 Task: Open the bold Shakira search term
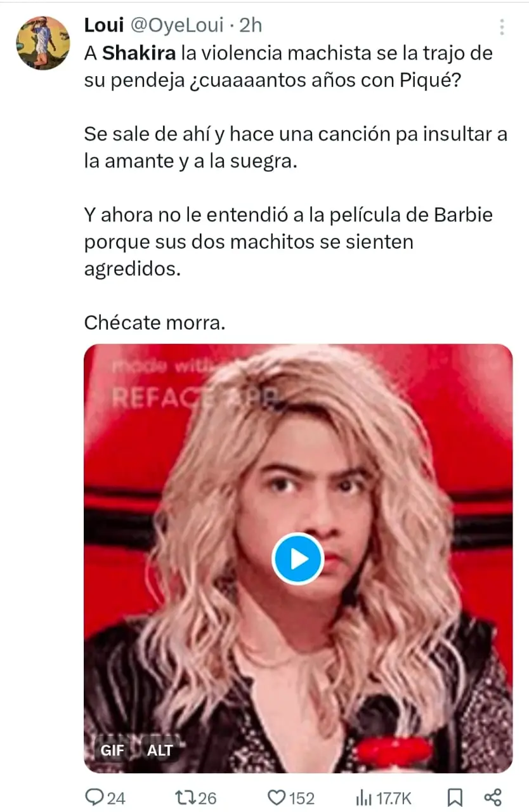click(x=139, y=53)
